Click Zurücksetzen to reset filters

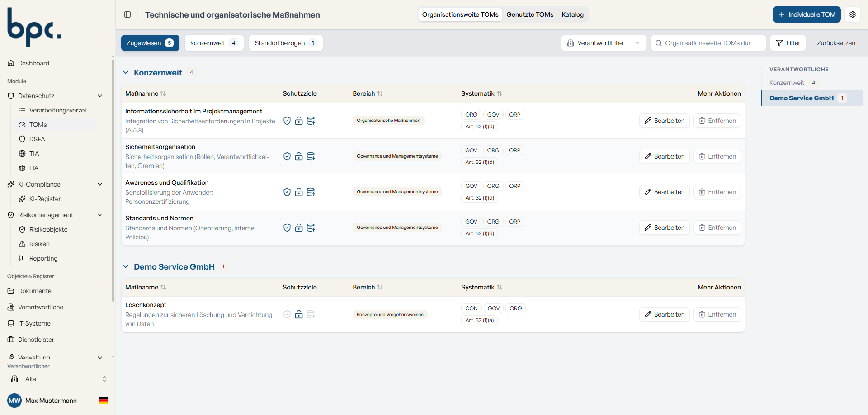[836, 43]
